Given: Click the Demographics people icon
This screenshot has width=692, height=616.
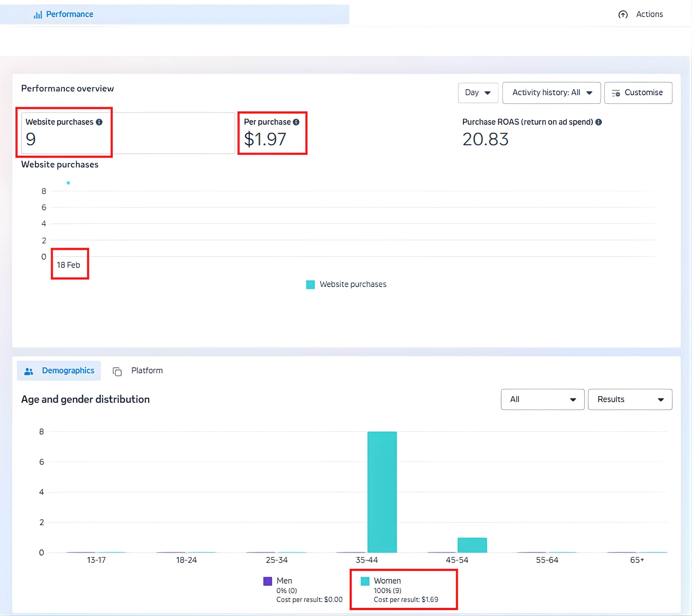Looking at the screenshot, I should pyautogui.click(x=29, y=371).
